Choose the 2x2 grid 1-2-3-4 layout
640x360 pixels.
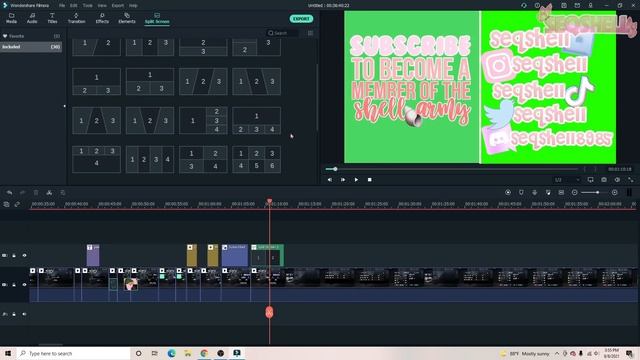click(203, 160)
